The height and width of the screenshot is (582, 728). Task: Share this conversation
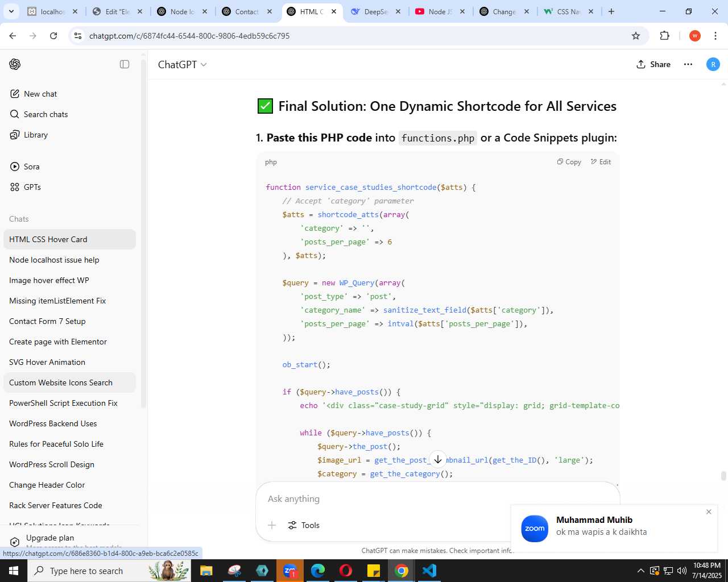(x=653, y=64)
